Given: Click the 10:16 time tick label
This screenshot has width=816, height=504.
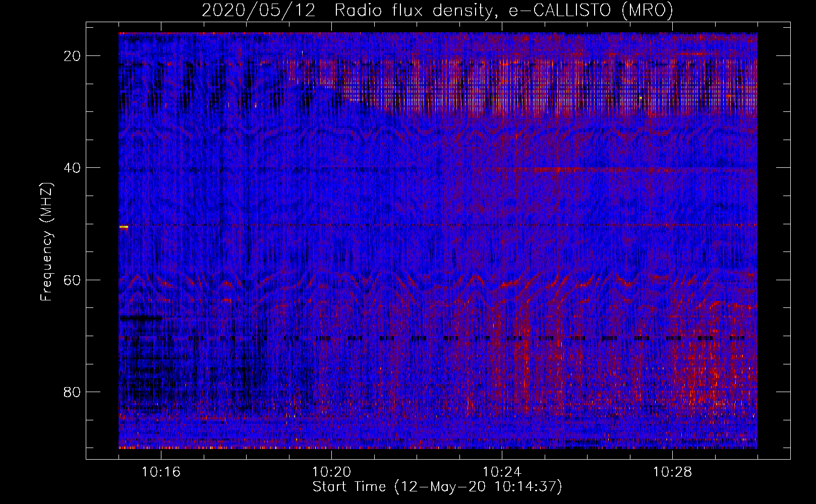Looking at the screenshot, I should [x=161, y=472].
